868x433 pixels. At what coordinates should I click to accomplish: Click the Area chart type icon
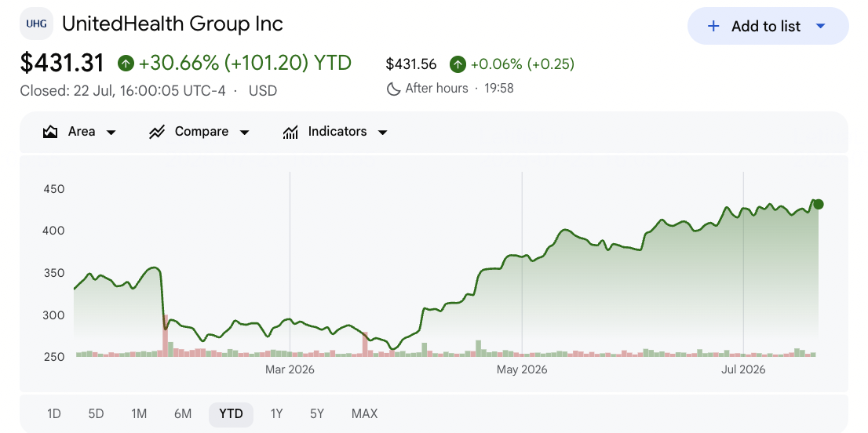pyautogui.click(x=50, y=132)
